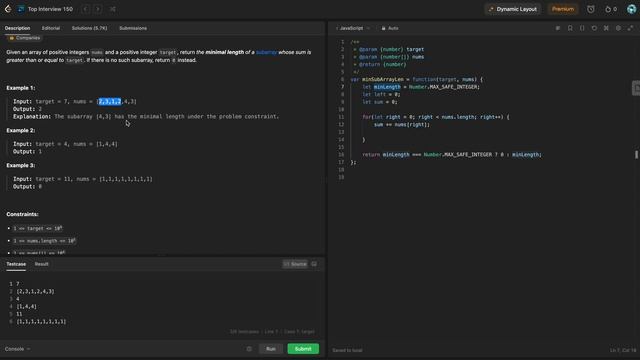This screenshot has height=360, width=640.
Task: Click the 'Example 1:' heading
Action: click(x=21, y=88)
